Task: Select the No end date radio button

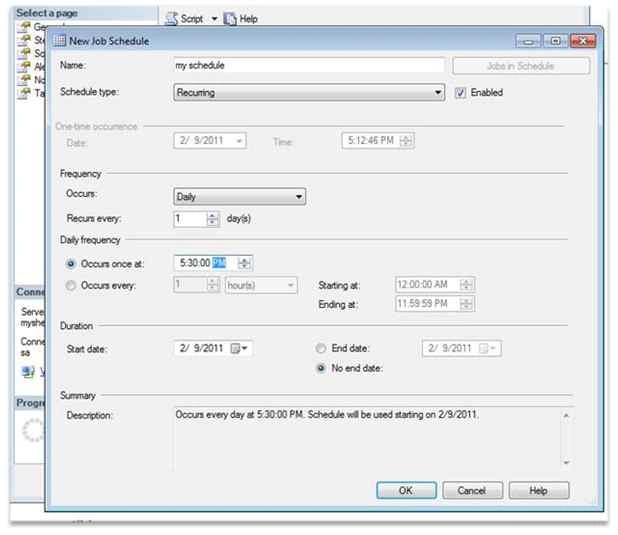Action: click(321, 368)
